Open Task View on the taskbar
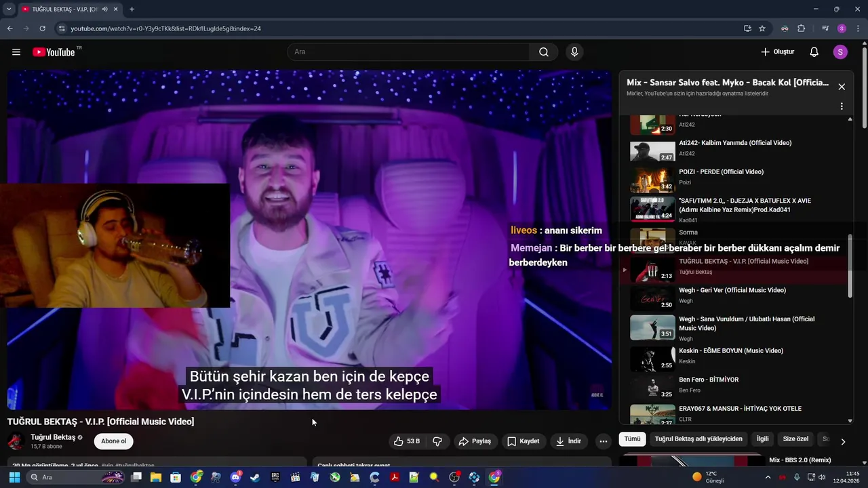Viewport: 868px width, 488px height. pyautogui.click(x=136, y=477)
